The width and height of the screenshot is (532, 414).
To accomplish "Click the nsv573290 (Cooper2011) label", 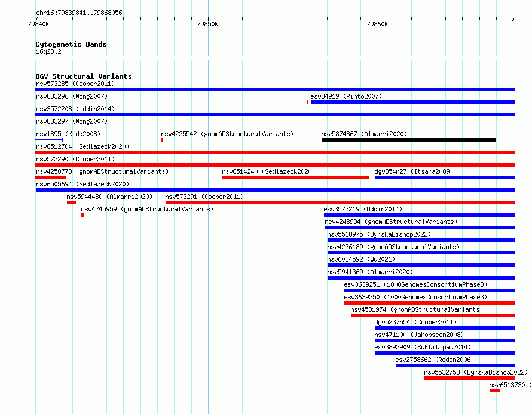I will 75,159.
